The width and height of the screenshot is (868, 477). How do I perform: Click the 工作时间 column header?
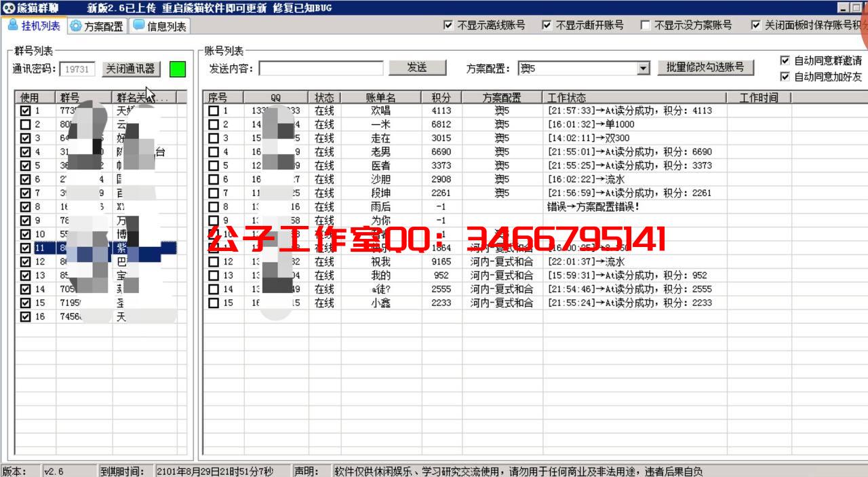pos(758,98)
